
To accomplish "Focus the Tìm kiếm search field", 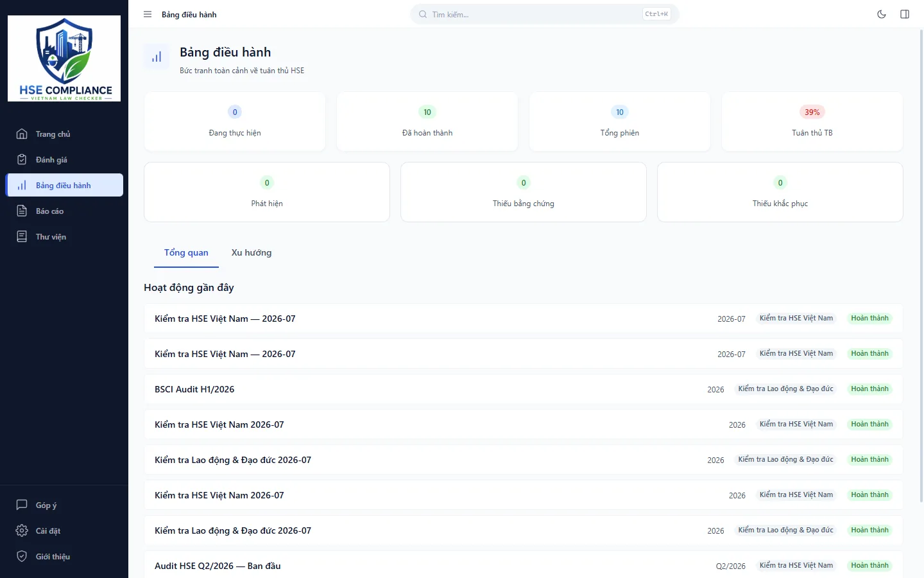I will click(x=545, y=14).
